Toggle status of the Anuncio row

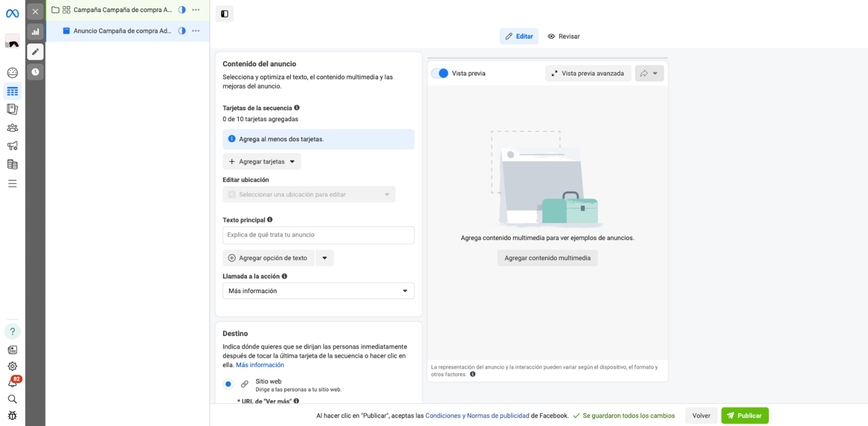pos(182,31)
